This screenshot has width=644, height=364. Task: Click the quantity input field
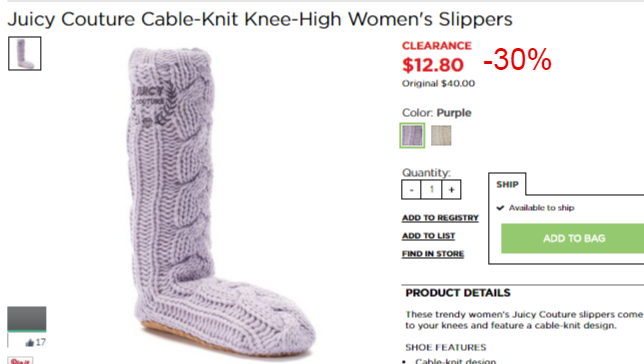point(431,189)
